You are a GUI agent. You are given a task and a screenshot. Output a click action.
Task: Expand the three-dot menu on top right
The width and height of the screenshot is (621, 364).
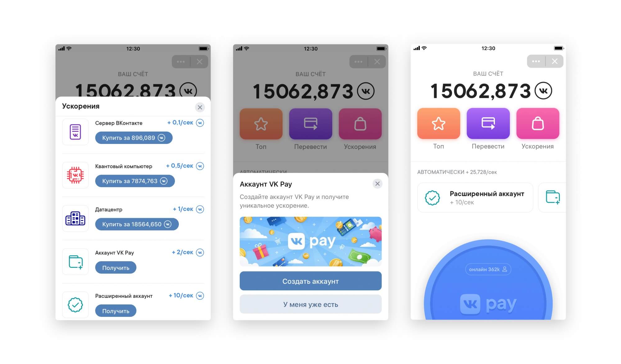click(x=536, y=61)
